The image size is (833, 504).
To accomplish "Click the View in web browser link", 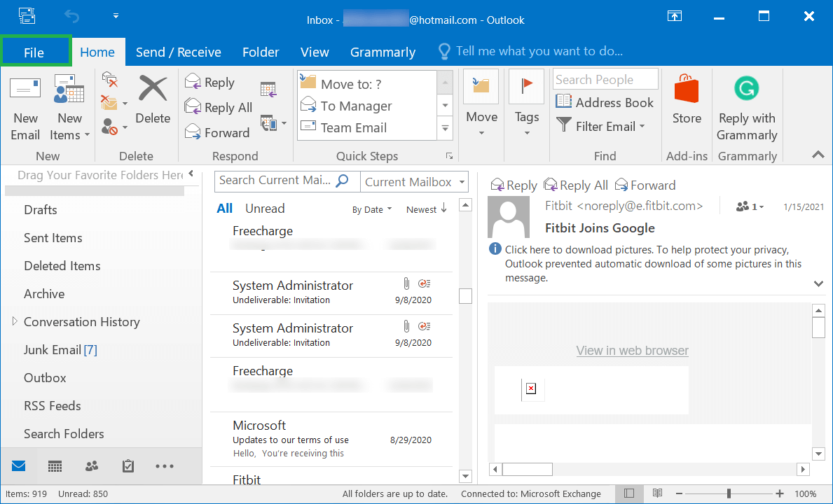I will coord(631,350).
